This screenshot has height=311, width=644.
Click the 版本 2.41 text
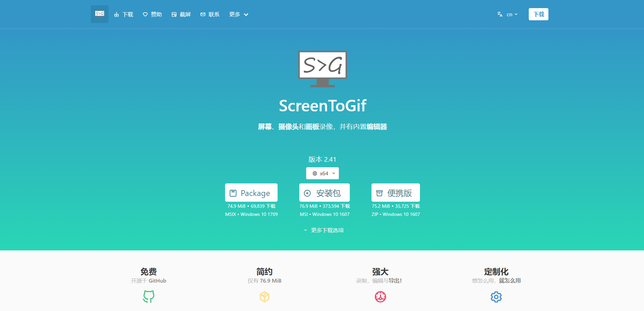tap(322, 159)
